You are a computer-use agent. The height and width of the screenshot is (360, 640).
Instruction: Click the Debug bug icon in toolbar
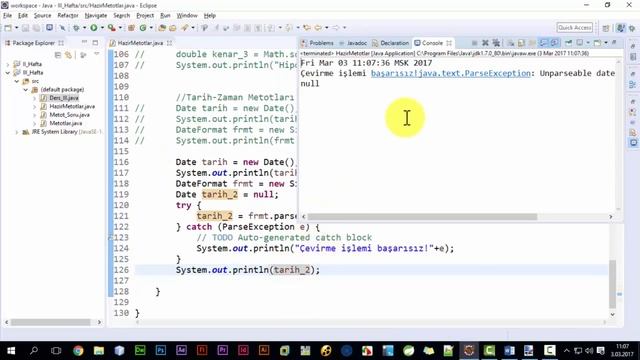coord(76,28)
